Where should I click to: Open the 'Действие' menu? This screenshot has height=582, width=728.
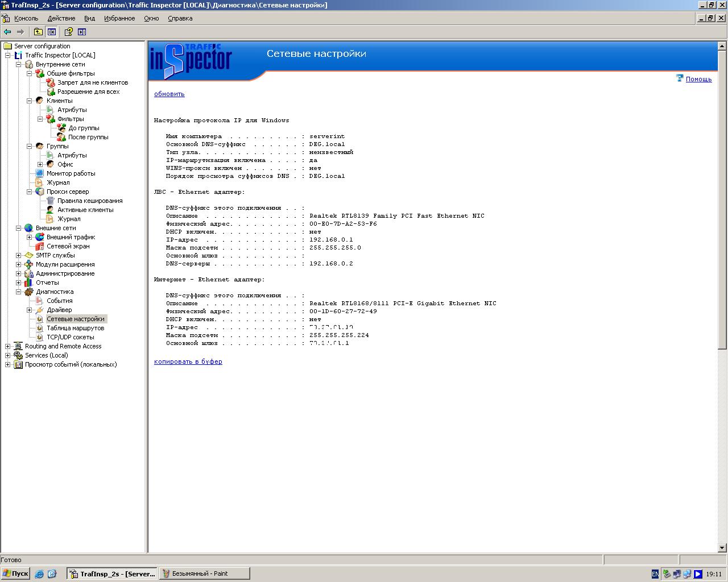click(61, 18)
